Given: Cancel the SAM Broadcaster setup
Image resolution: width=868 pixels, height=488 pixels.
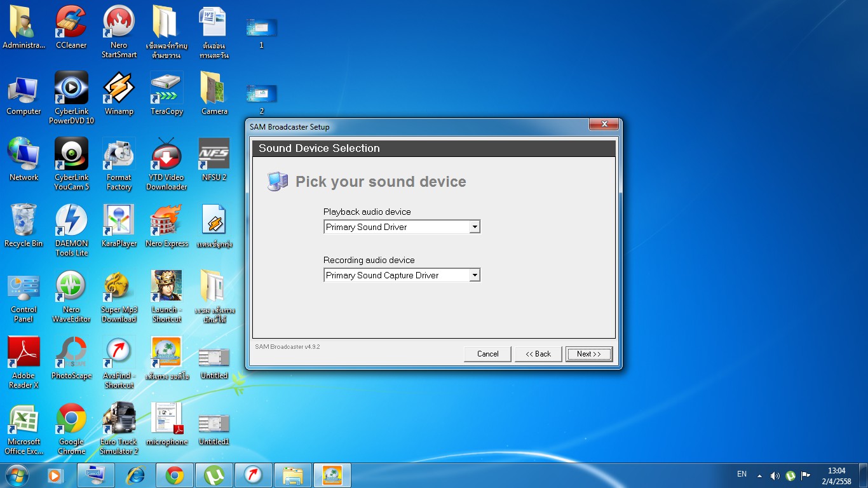Looking at the screenshot, I should click(x=487, y=354).
